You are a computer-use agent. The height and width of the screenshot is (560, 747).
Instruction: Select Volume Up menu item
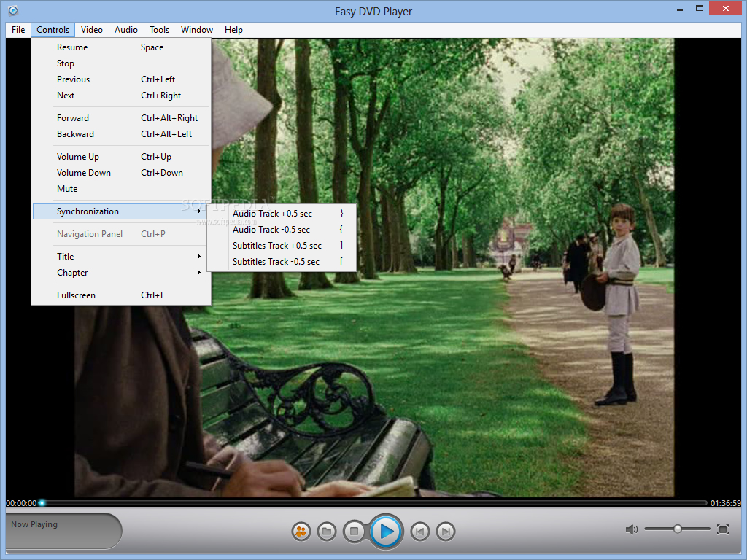click(x=122, y=157)
